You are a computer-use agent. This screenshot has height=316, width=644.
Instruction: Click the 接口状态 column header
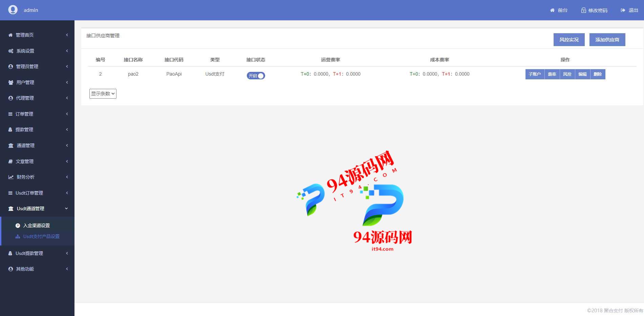256,60
